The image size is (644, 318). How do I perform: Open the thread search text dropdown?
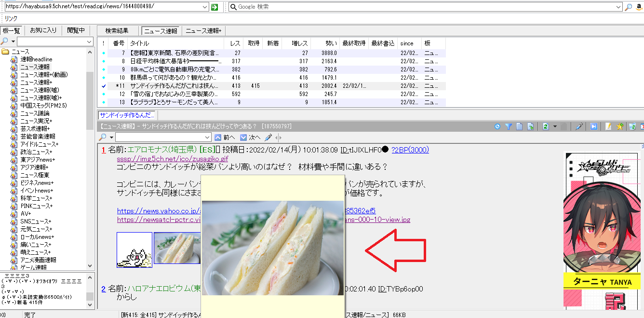click(x=207, y=138)
